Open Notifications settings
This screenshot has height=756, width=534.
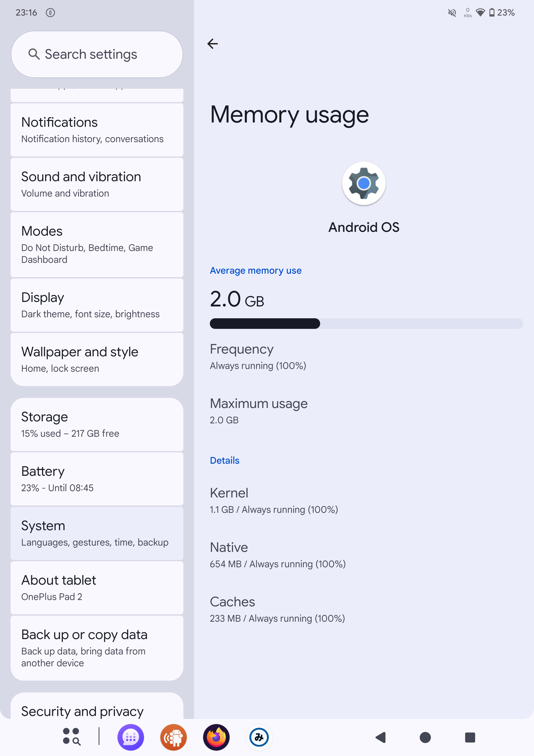(97, 130)
